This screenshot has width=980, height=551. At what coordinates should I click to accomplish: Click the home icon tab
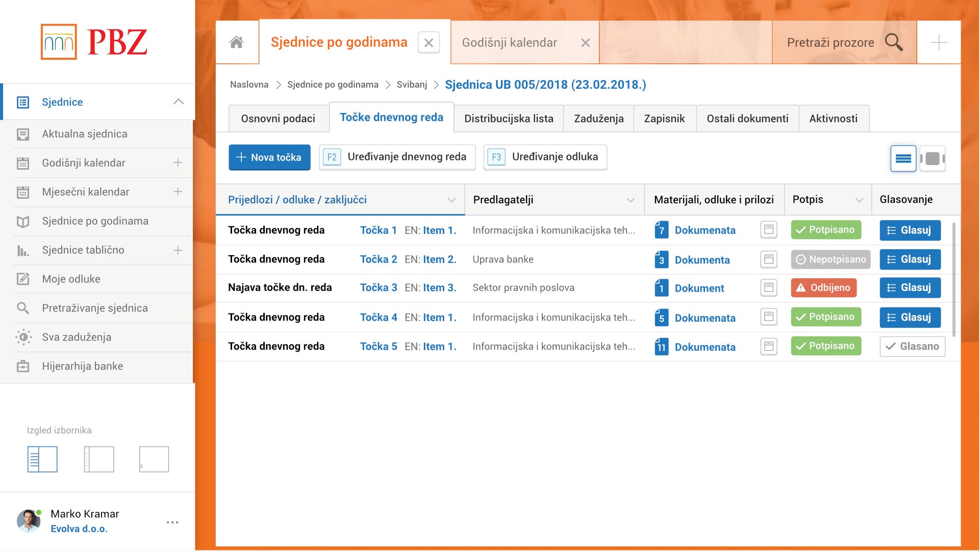coord(236,42)
